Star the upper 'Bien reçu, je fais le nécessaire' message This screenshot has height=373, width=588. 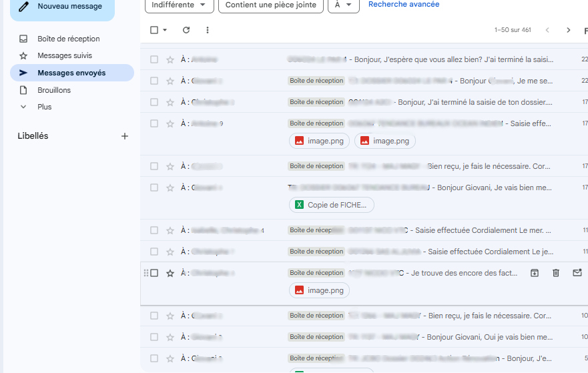[x=170, y=166]
